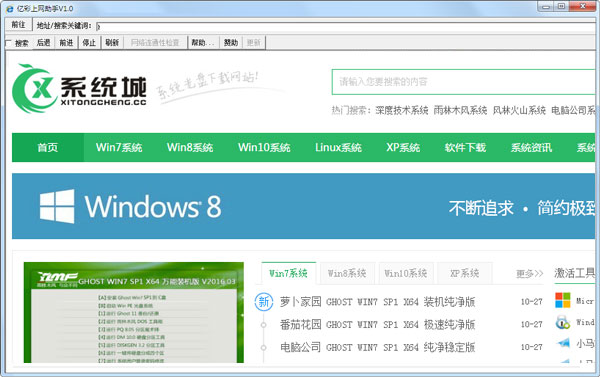Click the 更多>> link
Image resolution: width=600 pixels, height=377 pixels.
tap(530, 274)
